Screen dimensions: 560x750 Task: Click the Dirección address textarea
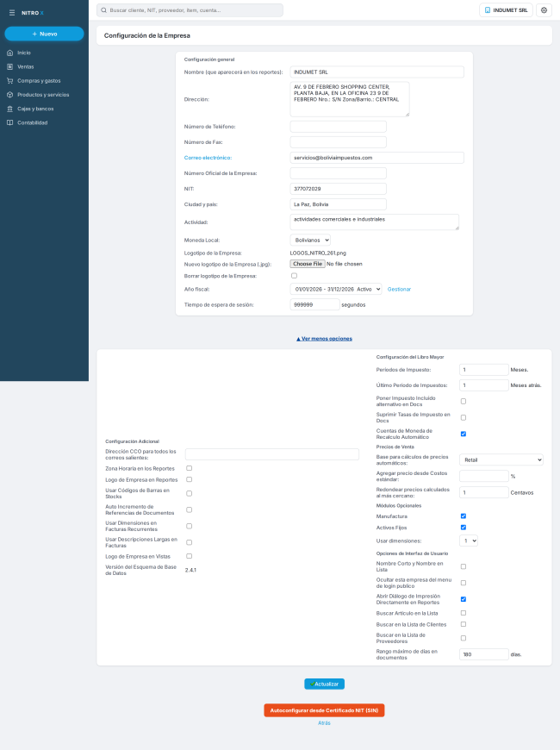point(350,99)
